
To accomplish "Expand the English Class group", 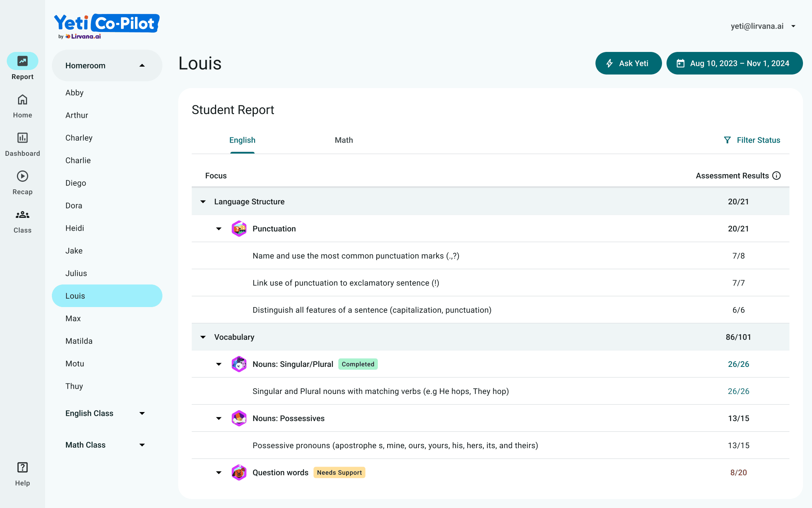I will coord(142,413).
